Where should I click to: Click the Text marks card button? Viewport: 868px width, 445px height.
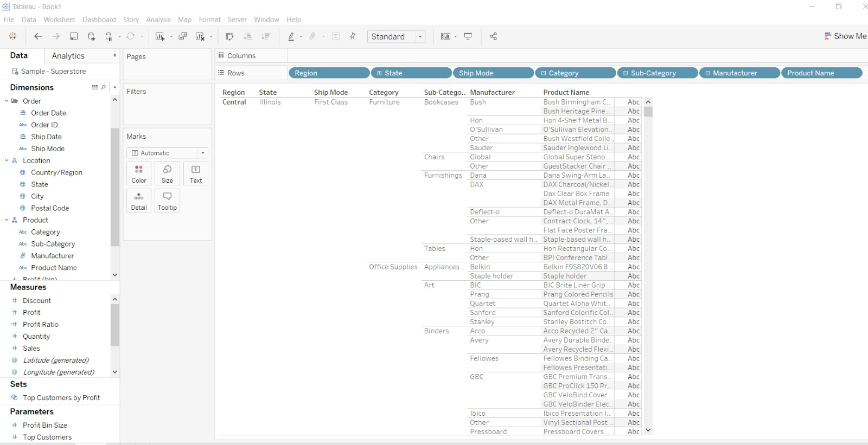click(x=196, y=174)
